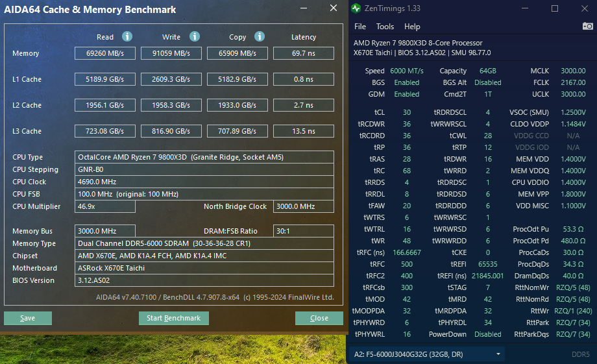Click the ZenTimings app icon in title bar
This screenshot has width=597, height=364.
[356, 8]
